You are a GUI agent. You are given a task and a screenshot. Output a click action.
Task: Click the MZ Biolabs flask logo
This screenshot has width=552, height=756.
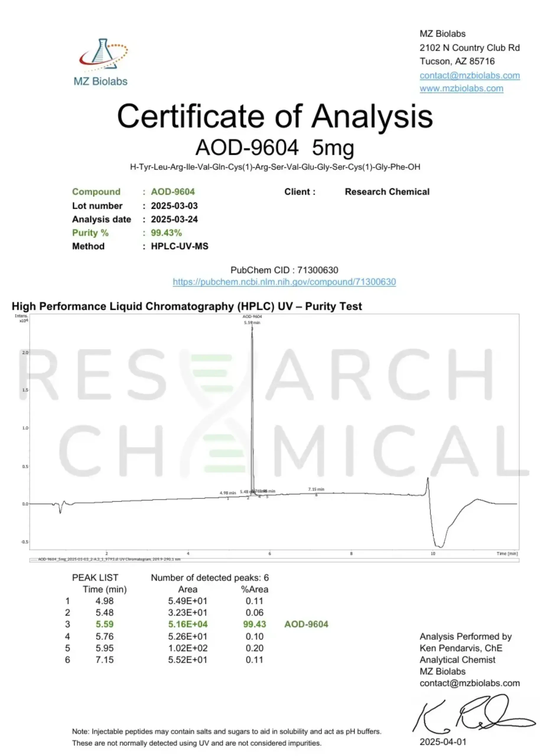click(x=102, y=55)
